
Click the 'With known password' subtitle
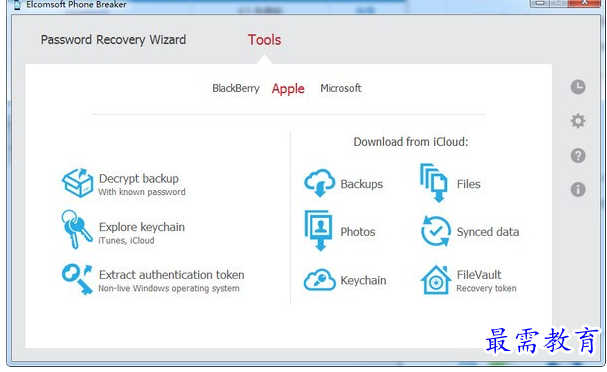click(142, 192)
